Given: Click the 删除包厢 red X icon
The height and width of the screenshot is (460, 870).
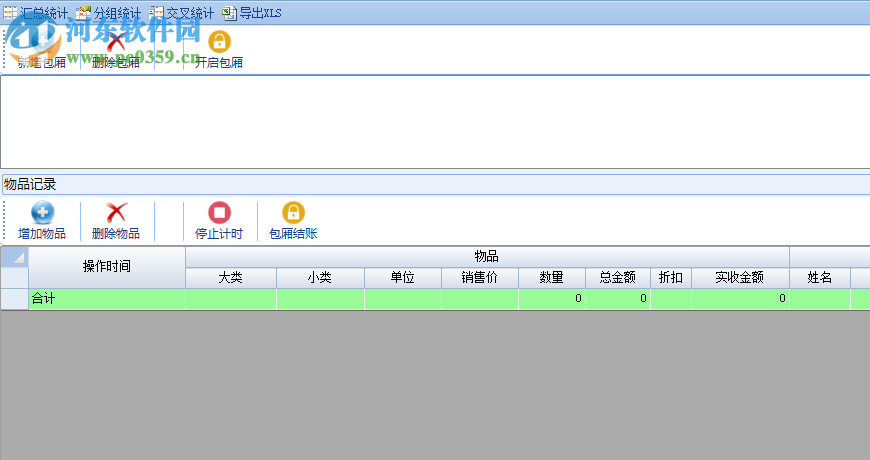Looking at the screenshot, I should coord(116,42).
